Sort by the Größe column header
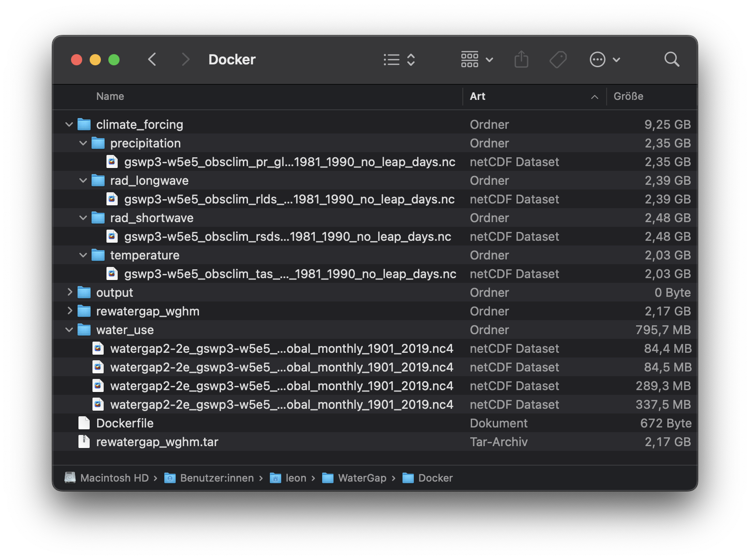This screenshot has width=750, height=560. (628, 97)
